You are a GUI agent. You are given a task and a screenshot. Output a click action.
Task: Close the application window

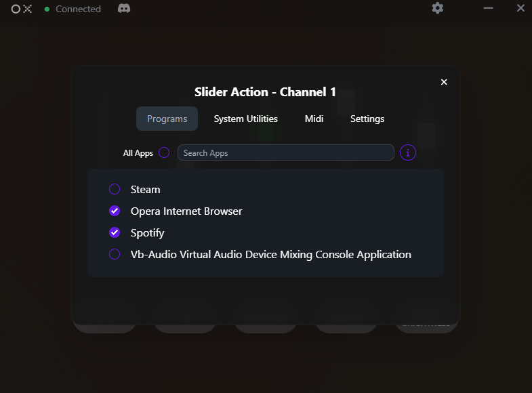click(x=520, y=8)
